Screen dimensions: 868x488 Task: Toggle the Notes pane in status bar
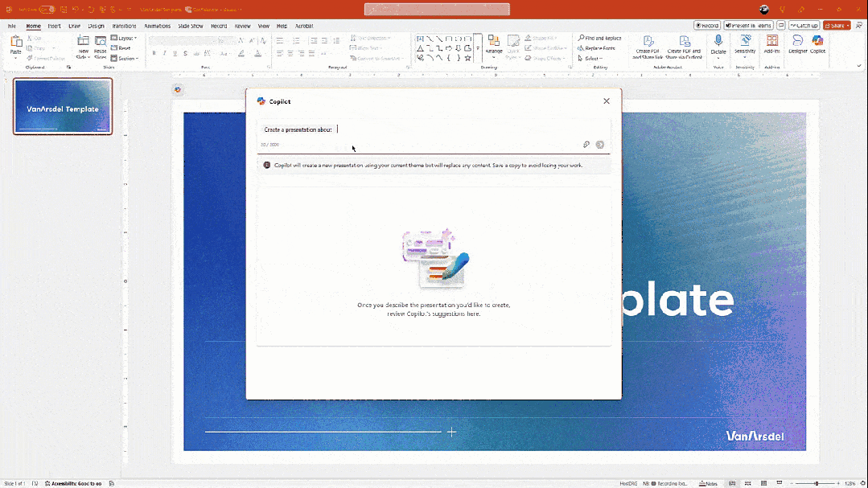709,483
